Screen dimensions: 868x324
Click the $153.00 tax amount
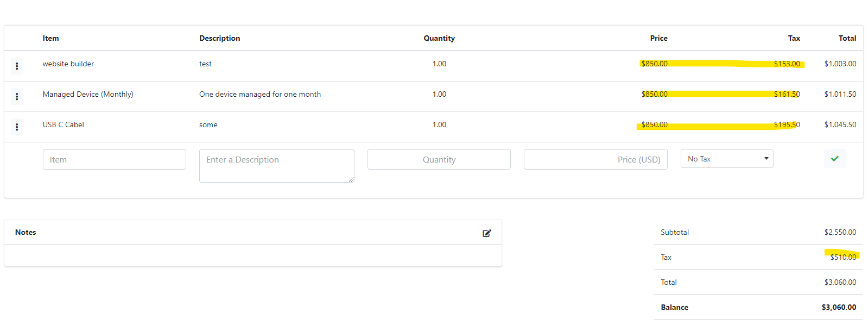[x=787, y=64]
